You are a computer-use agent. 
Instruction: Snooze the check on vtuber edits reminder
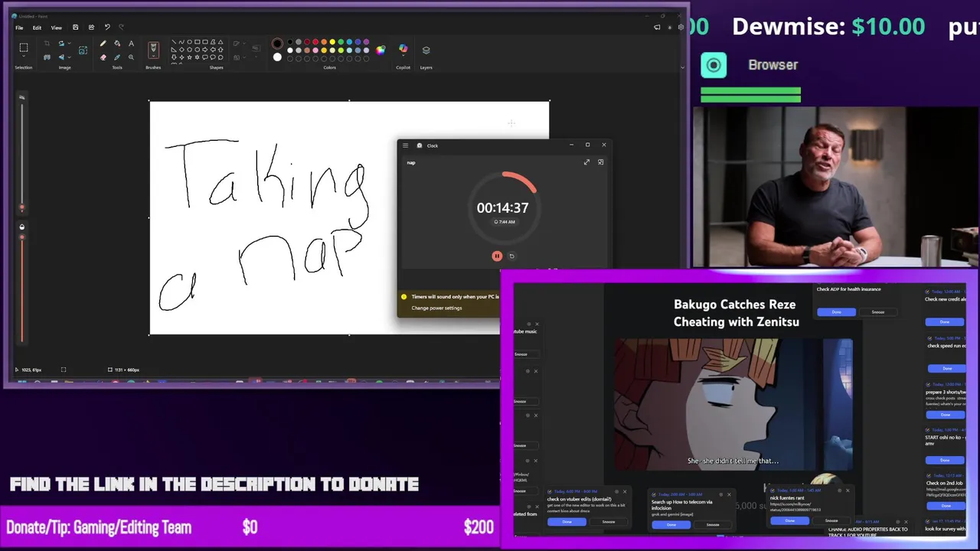tap(609, 522)
